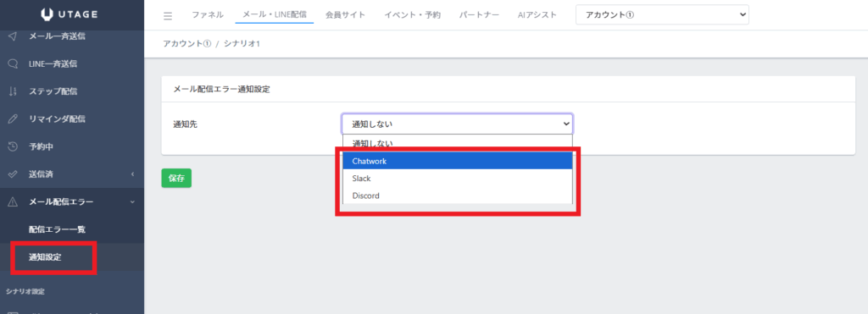Open the アカウント① account dropdown
Viewport: 868px width, 314px height.
point(662,15)
